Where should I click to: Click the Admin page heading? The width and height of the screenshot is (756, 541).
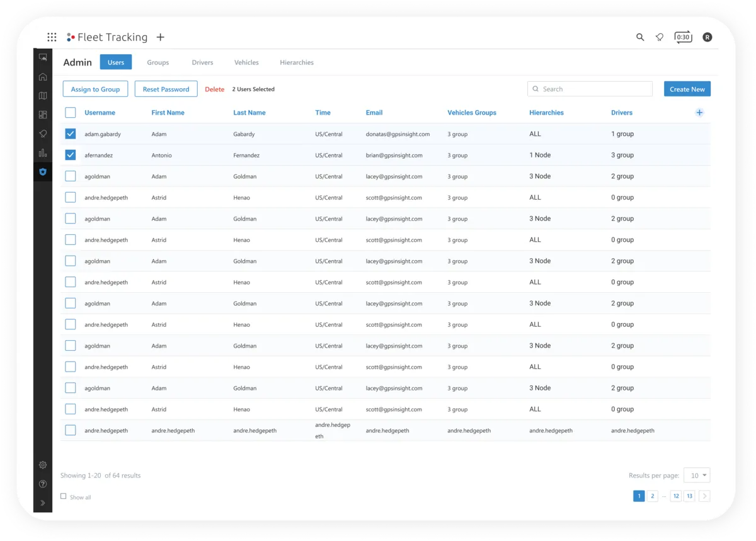point(77,62)
